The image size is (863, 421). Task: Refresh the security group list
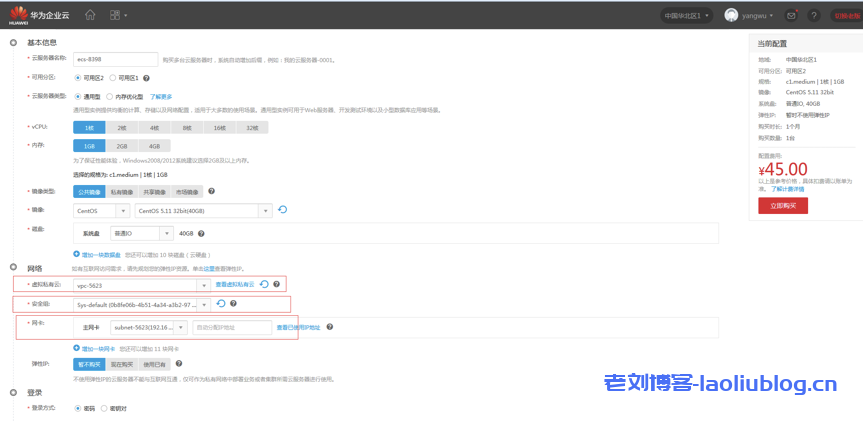point(221,304)
